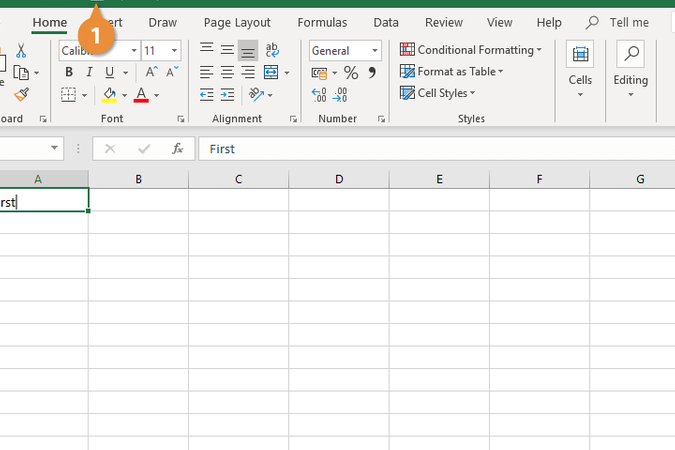The height and width of the screenshot is (450, 675).
Task: Click Tell me search box
Action: click(x=617, y=22)
